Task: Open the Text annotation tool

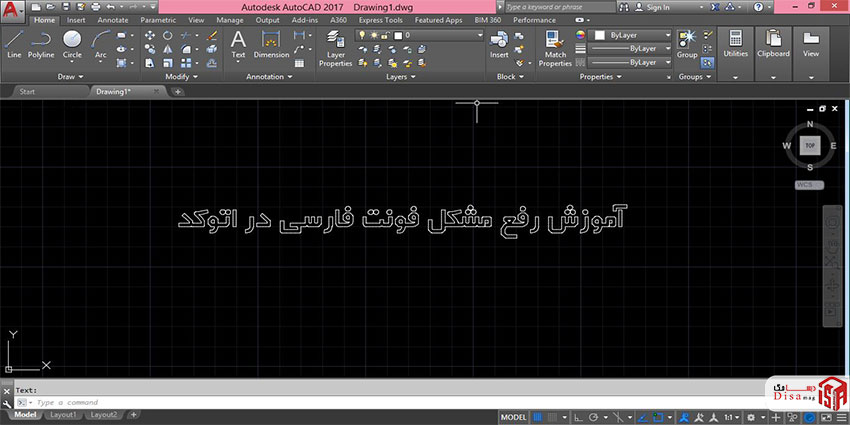Action: (x=238, y=42)
